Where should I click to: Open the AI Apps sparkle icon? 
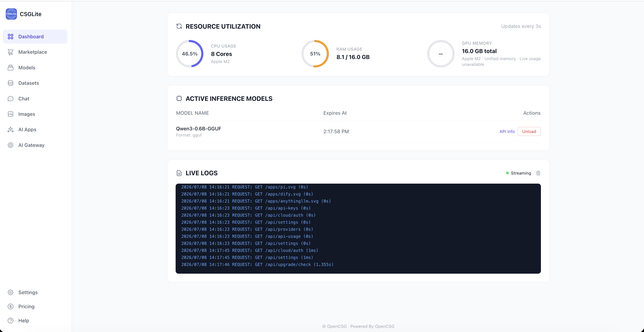coord(11,129)
